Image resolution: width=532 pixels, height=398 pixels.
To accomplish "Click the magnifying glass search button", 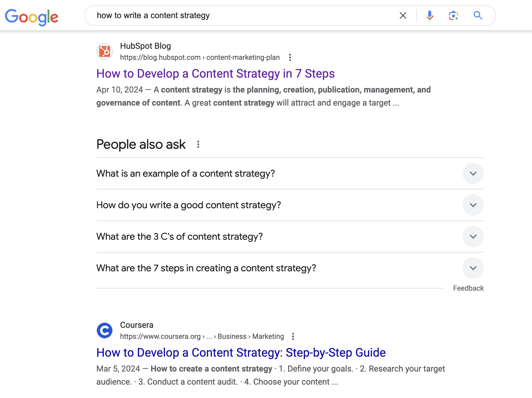I will (478, 15).
